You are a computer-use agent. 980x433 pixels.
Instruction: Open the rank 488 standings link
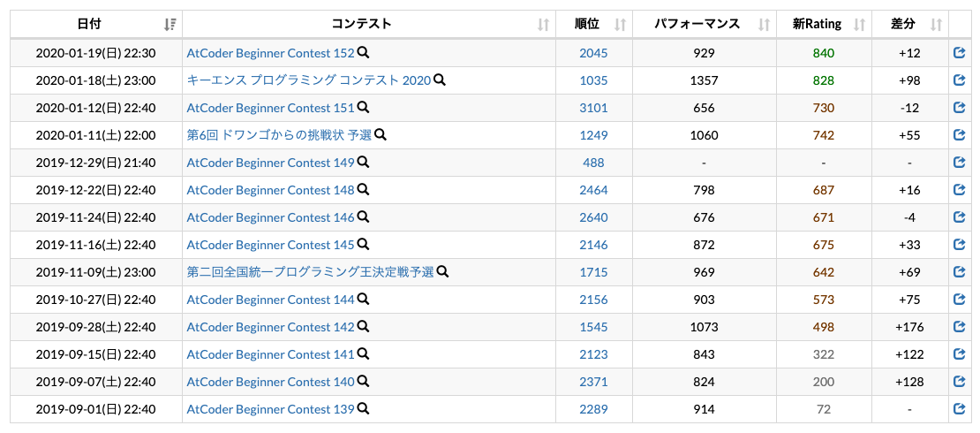(593, 163)
